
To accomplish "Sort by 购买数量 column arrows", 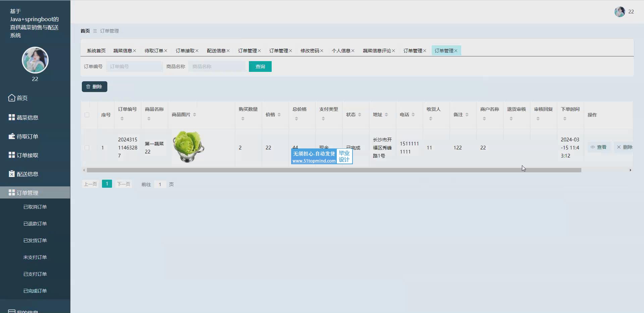I will (243, 119).
